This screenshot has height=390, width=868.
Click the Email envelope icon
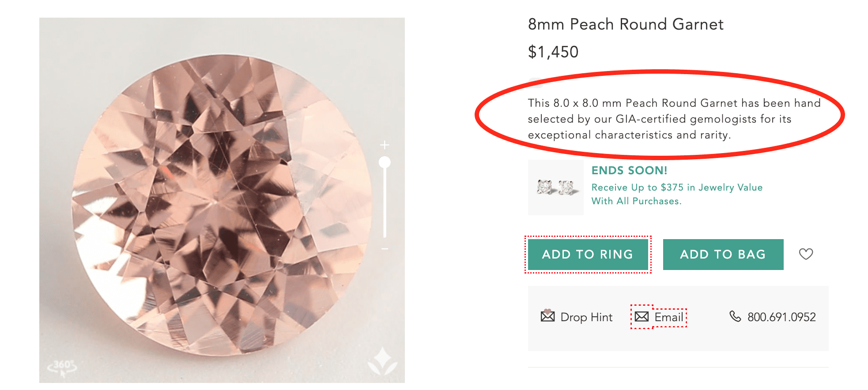642,317
